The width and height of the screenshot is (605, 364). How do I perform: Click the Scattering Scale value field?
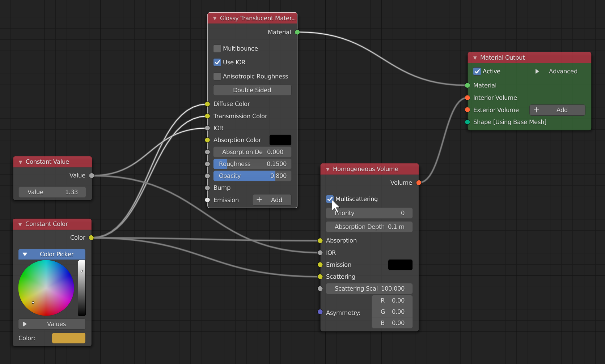(369, 288)
